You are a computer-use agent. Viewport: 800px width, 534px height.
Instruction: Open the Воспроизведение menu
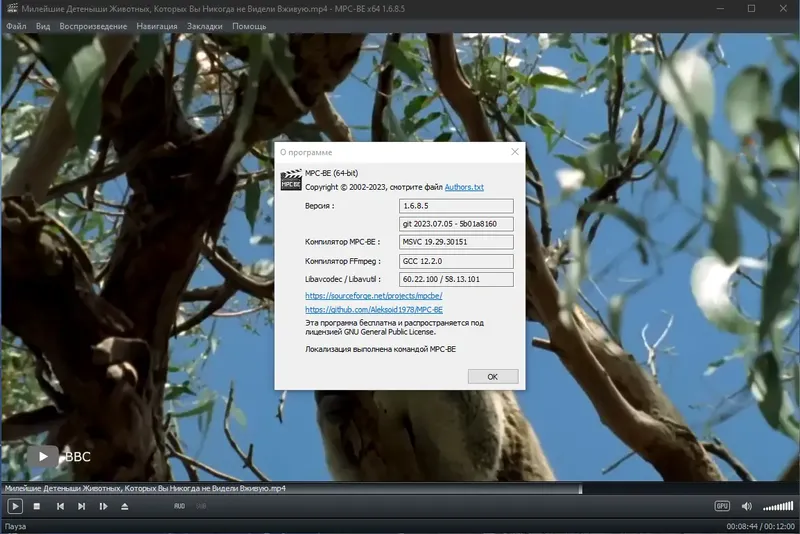[93, 26]
